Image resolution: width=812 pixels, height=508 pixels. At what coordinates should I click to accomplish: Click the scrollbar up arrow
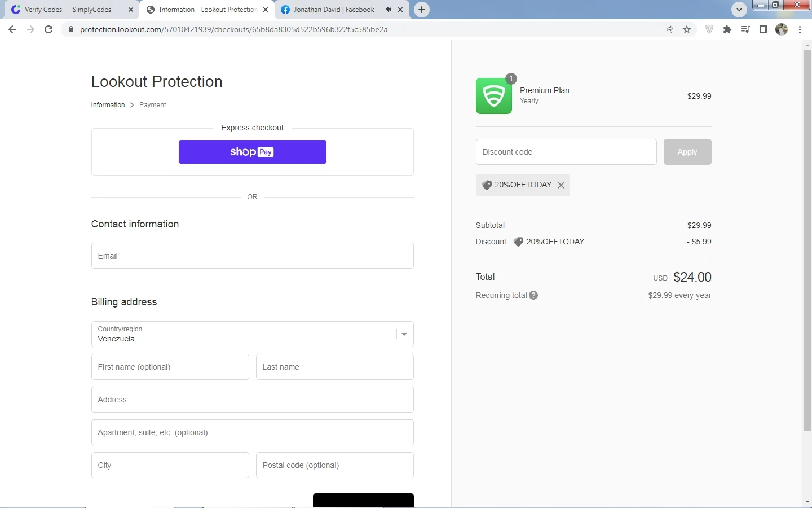[x=807, y=45]
